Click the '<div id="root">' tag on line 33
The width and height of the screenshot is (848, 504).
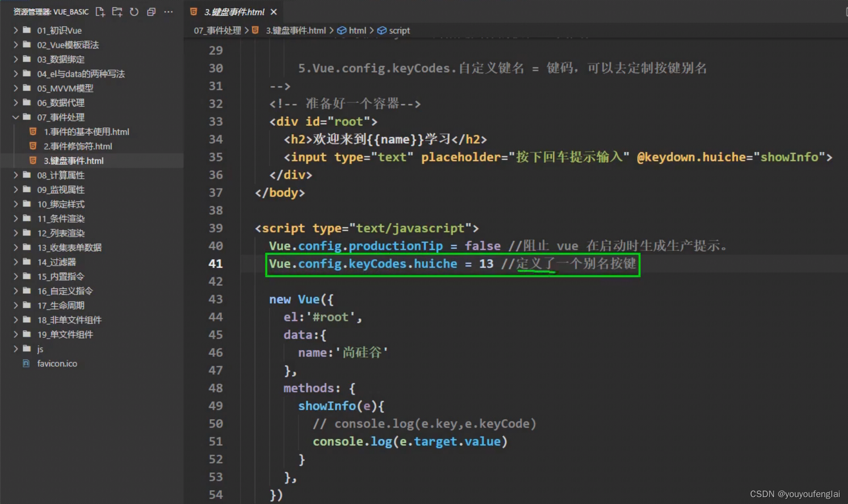[323, 121]
